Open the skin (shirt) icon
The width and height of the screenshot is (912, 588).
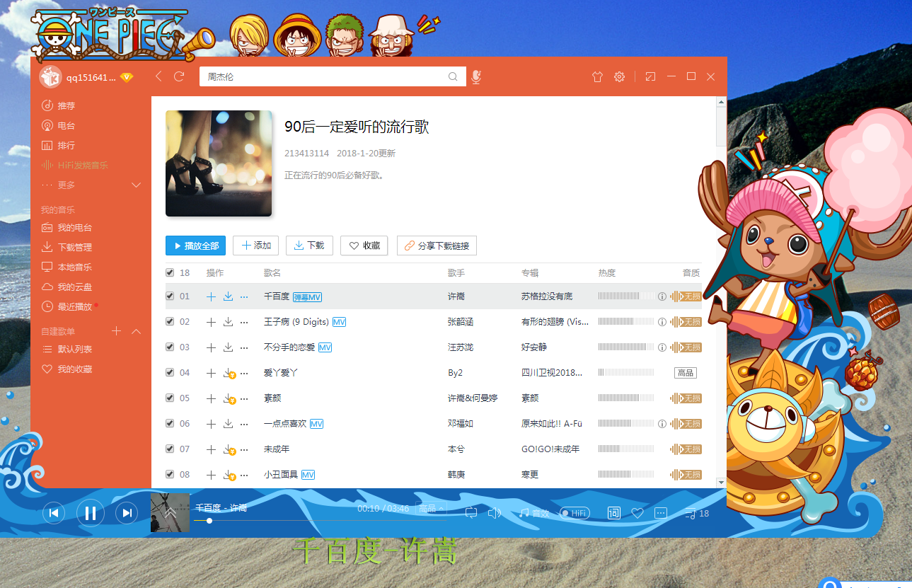tap(596, 76)
